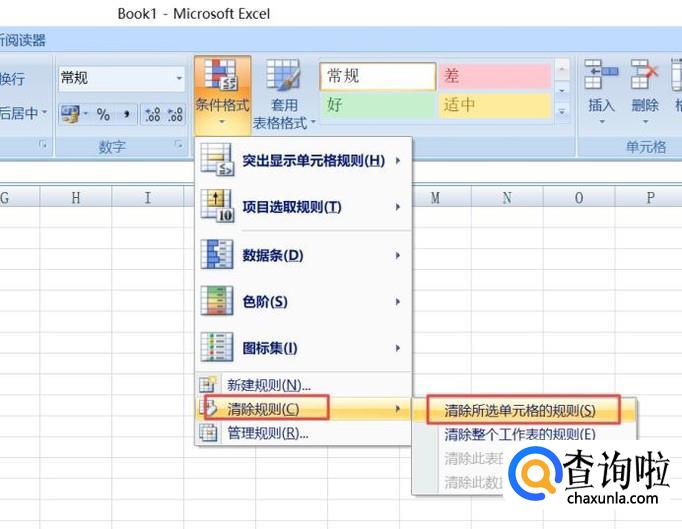This screenshot has height=529, width=682.
Task: Select column O header
Action: [x=579, y=198]
